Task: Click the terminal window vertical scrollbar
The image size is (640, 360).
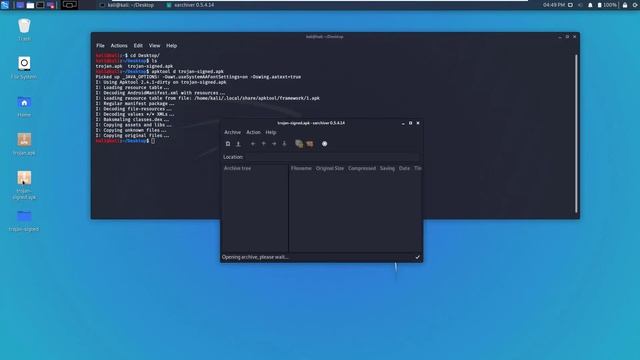Action: [x=576, y=133]
